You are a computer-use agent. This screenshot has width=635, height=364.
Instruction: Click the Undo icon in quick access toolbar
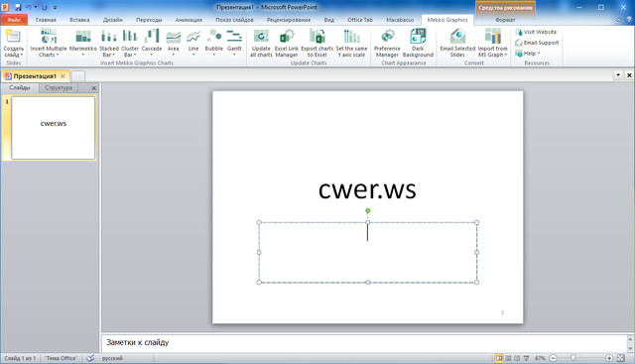[x=29, y=7]
